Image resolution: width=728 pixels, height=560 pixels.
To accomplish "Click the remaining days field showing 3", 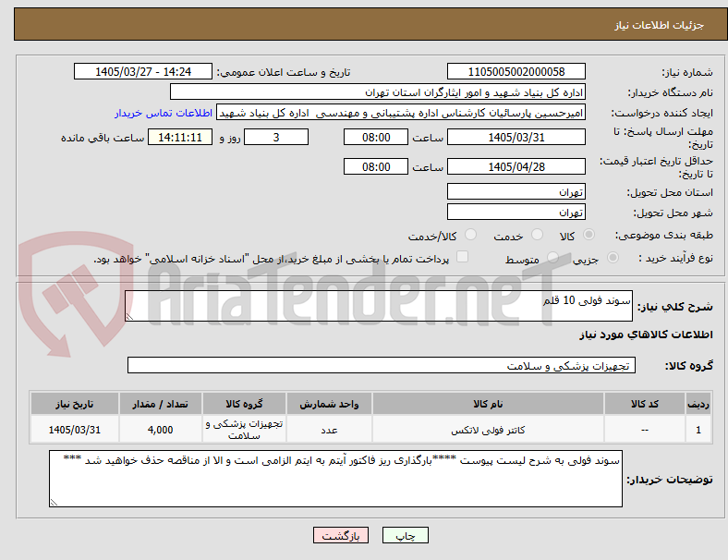I will pos(276,138).
